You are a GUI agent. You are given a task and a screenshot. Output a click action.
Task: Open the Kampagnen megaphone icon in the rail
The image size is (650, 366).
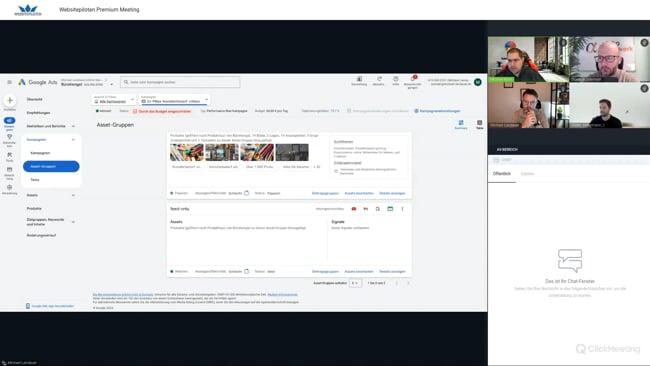point(9,120)
